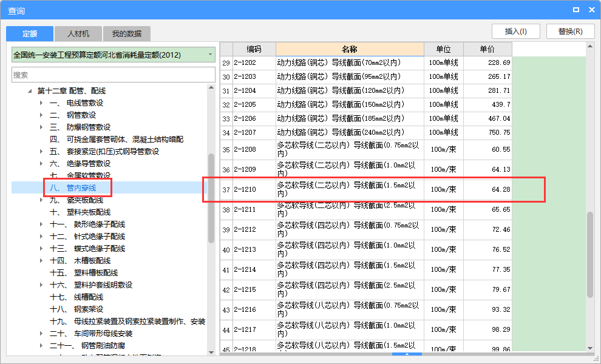Select row with code 2-1202
The width and height of the screenshot is (601, 364).
pos(366,63)
